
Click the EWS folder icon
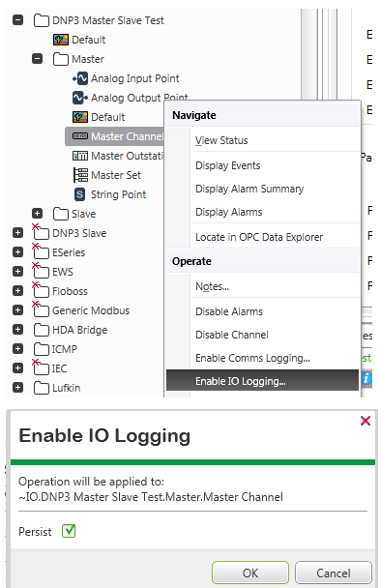(41, 271)
